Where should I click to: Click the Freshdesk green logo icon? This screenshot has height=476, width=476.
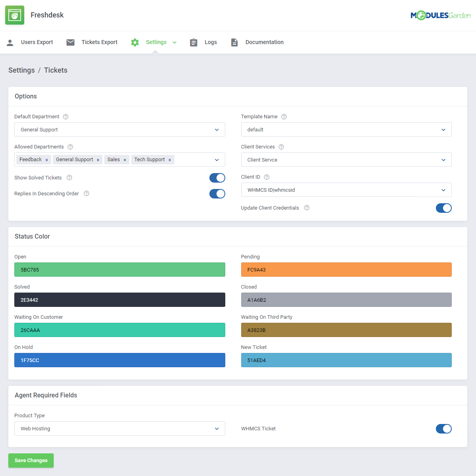15,15
